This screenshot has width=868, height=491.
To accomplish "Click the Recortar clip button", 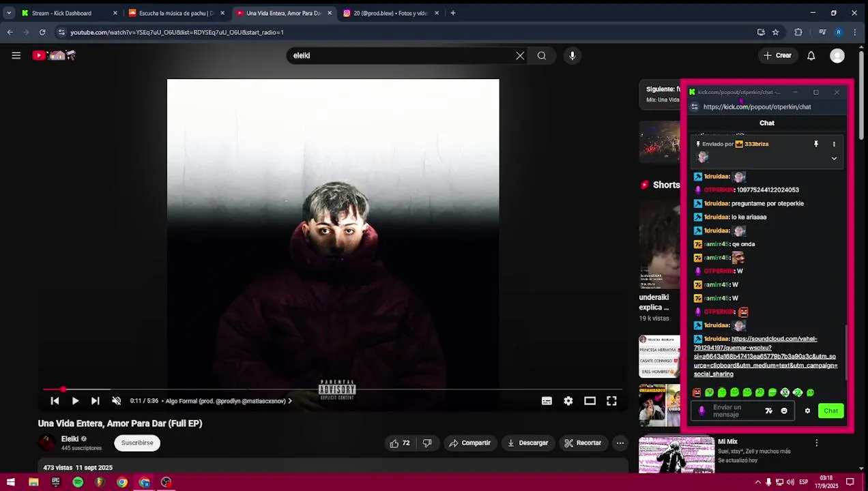I will [x=583, y=443].
